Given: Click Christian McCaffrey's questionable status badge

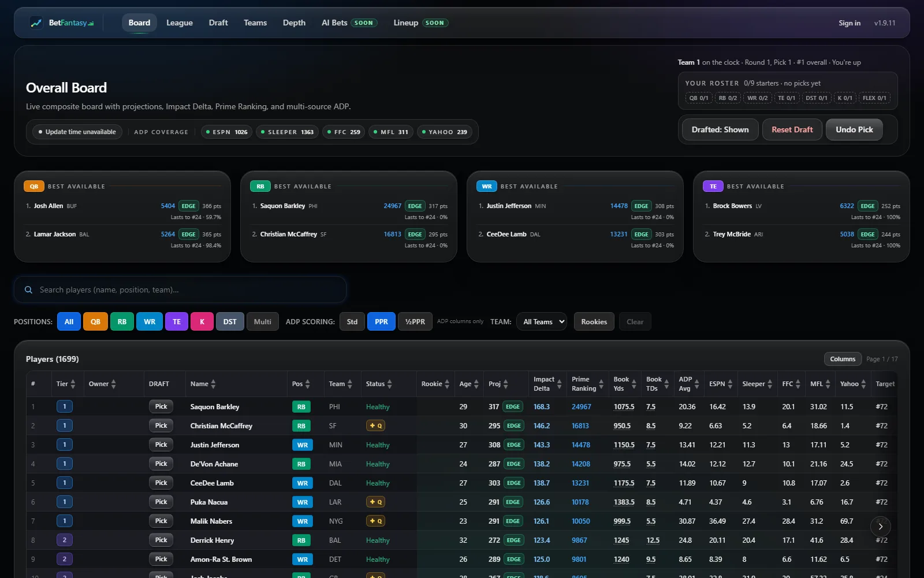Looking at the screenshot, I should point(375,426).
